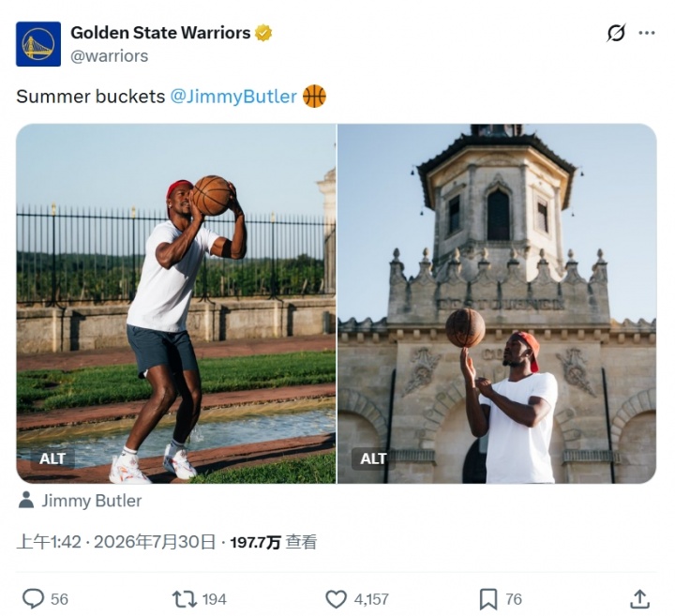Open the three-dot more options menu
This screenshot has width=675, height=616.
pyautogui.click(x=647, y=33)
